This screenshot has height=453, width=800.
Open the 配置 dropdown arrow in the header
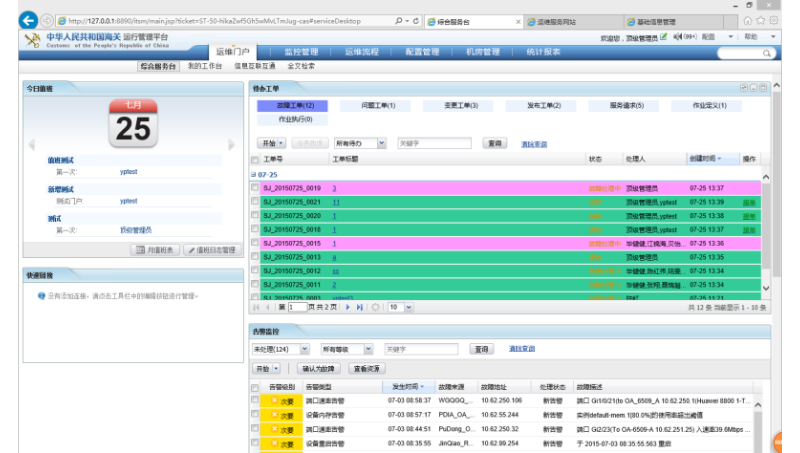coord(731,37)
